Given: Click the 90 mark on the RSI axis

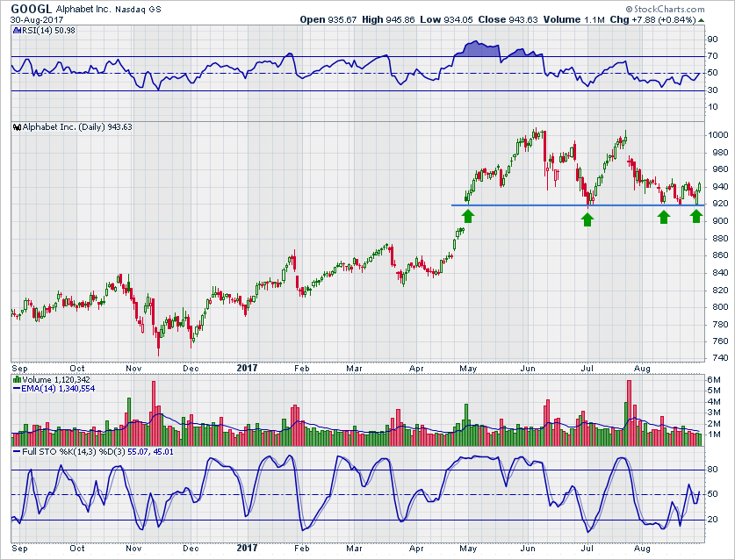Looking at the screenshot, I should pyautogui.click(x=712, y=39).
